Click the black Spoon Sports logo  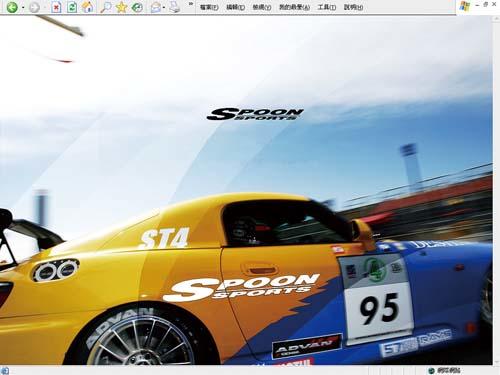pyautogui.click(x=255, y=114)
